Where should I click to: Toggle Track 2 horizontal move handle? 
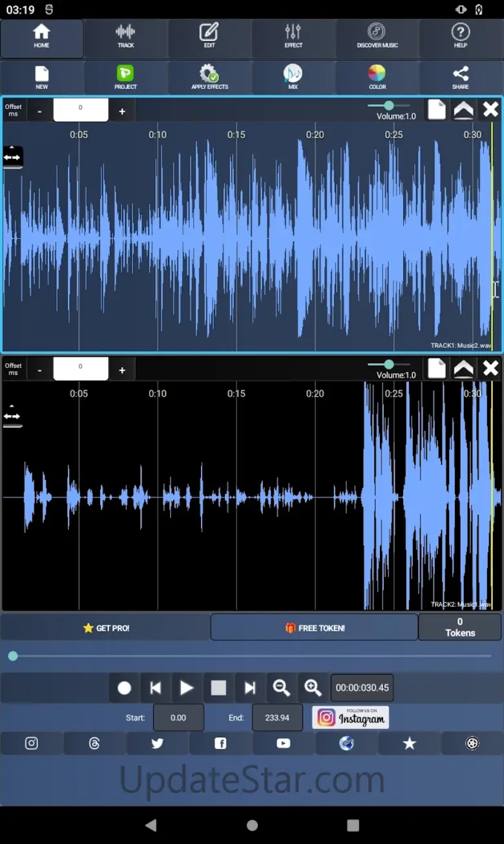tap(12, 416)
